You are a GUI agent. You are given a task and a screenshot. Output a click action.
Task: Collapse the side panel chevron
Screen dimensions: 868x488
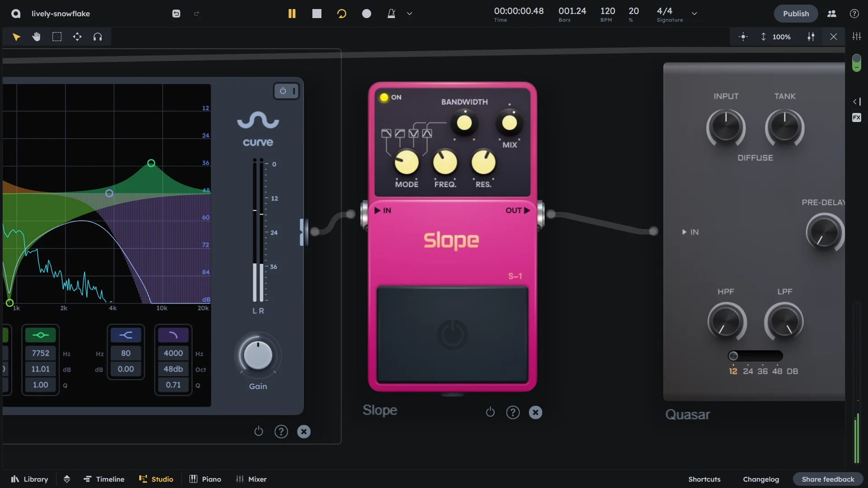856,102
